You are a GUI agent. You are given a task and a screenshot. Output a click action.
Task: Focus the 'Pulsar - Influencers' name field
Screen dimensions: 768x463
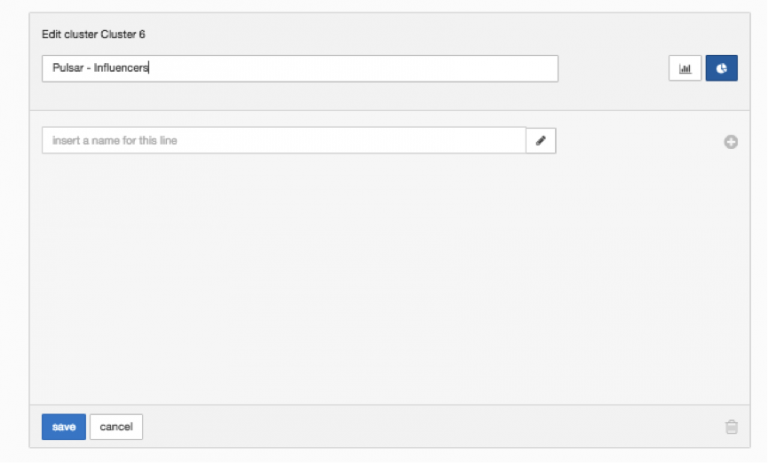point(300,69)
